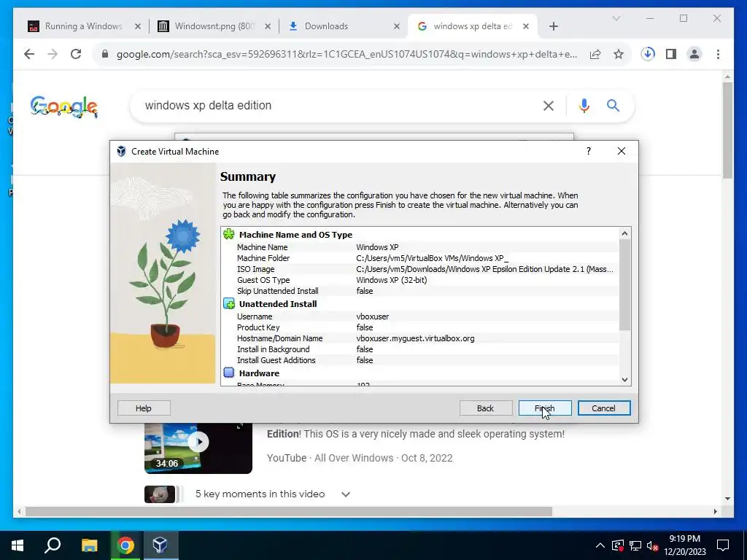Select the Username vboxuser row
The image size is (747, 560).
pyautogui.click(x=419, y=316)
